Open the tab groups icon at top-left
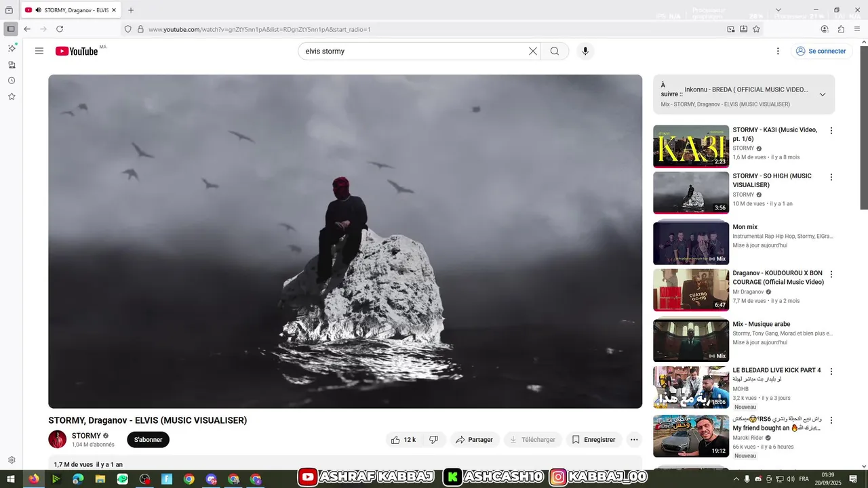The width and height of the screenshot is (868, 488). click(x=9, y=10)
